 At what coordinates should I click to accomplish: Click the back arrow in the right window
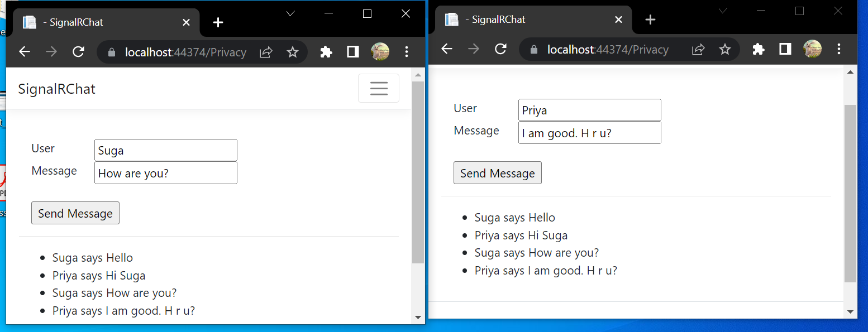coord(447,49)
